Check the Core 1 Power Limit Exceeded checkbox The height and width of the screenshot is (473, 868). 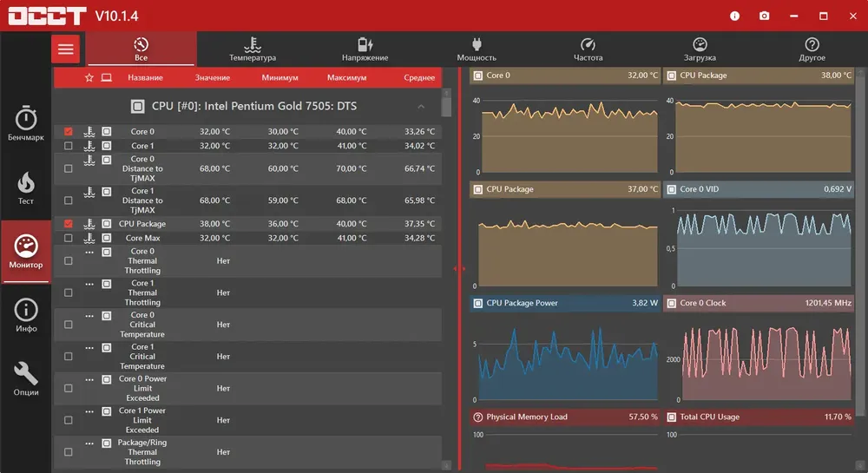coord(68,420)
